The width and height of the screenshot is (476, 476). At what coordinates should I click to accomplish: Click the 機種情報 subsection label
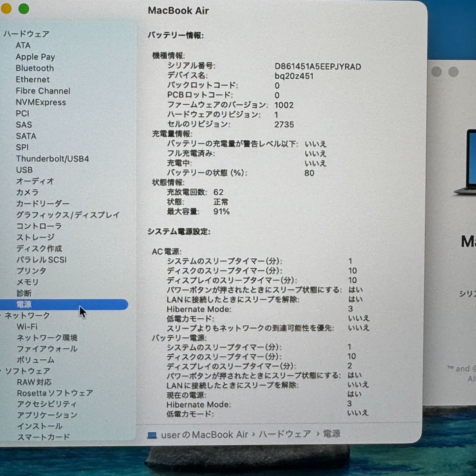(169, 56)
